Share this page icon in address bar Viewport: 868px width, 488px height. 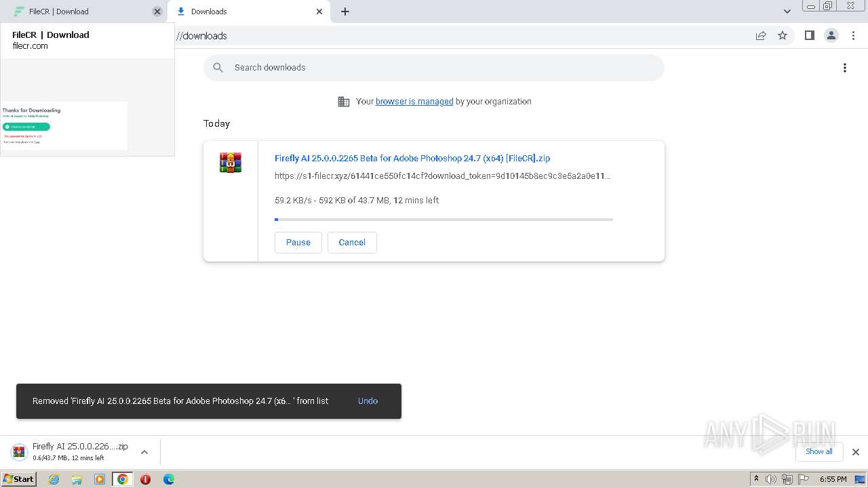click(761, 36)
